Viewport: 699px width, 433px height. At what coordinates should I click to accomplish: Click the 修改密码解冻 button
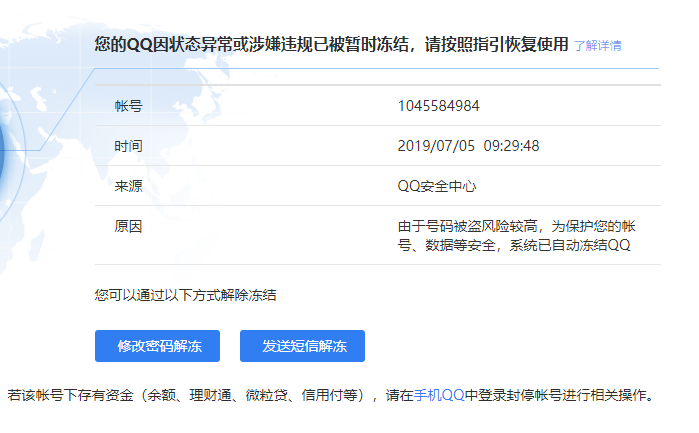[x=157, y=346]
